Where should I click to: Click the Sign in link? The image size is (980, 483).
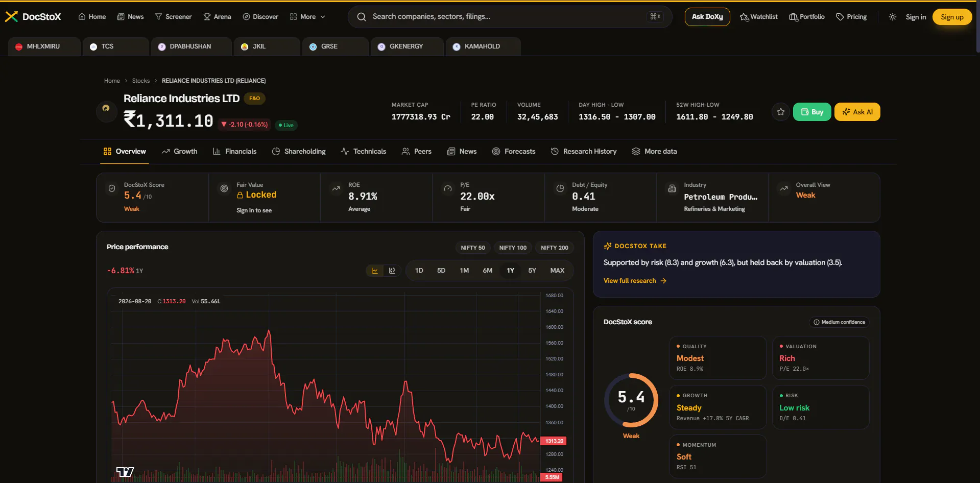[x=916, y=17]
